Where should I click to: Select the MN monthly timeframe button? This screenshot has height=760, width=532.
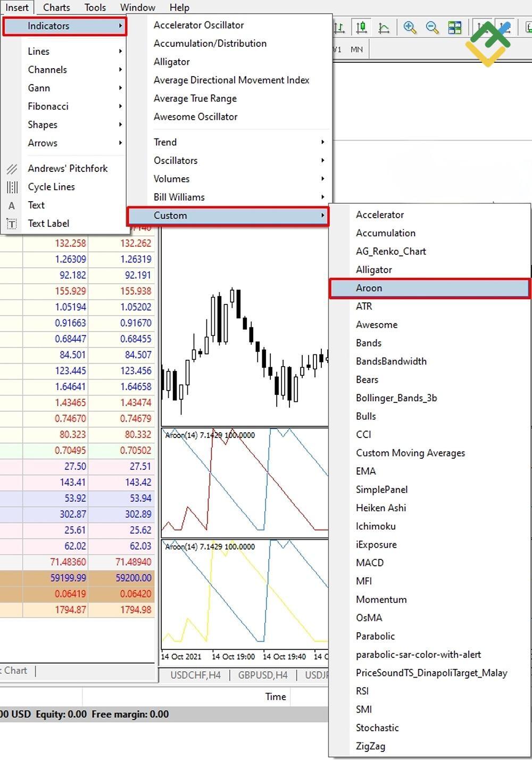tap(356, 49)
